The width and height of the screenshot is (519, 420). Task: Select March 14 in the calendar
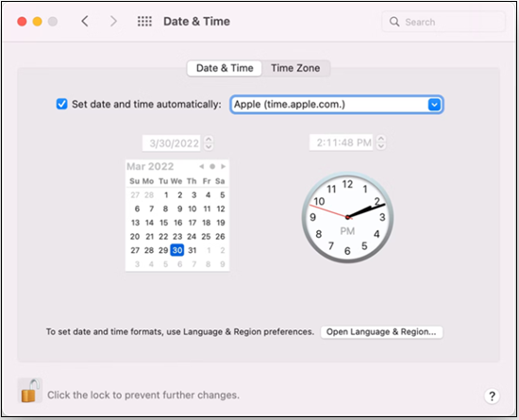(x=150, y=223)
